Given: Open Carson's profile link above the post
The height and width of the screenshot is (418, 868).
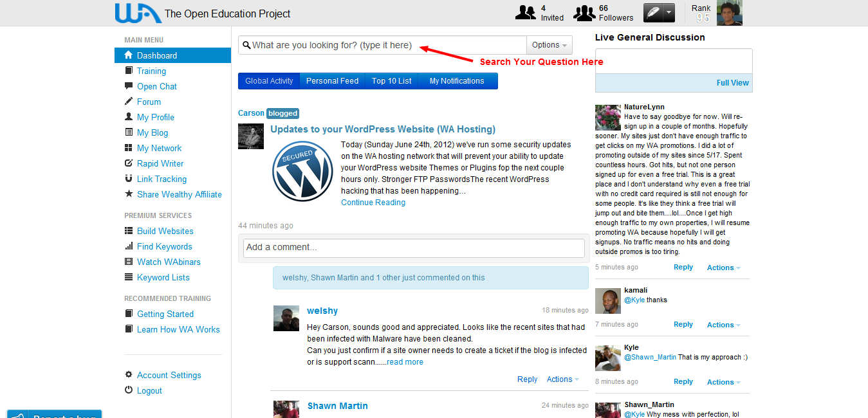Looking at the screenshot, I should [x=251, y=113].
